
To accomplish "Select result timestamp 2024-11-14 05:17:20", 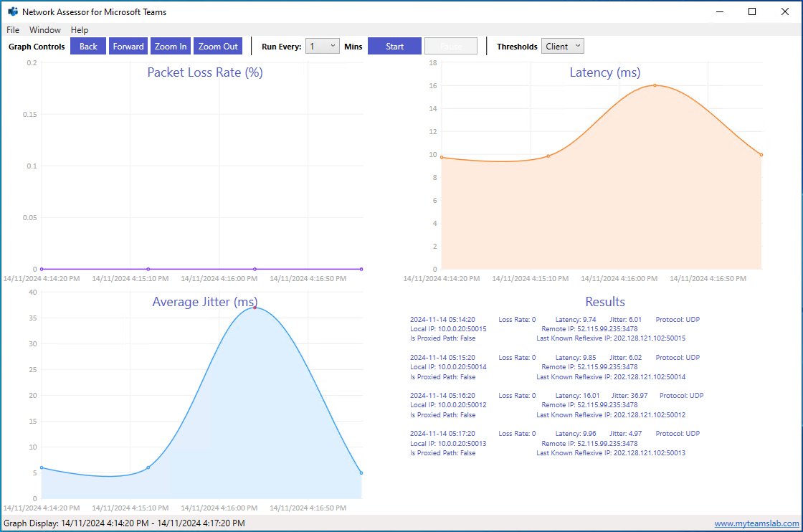I will [x=442, y=433].
